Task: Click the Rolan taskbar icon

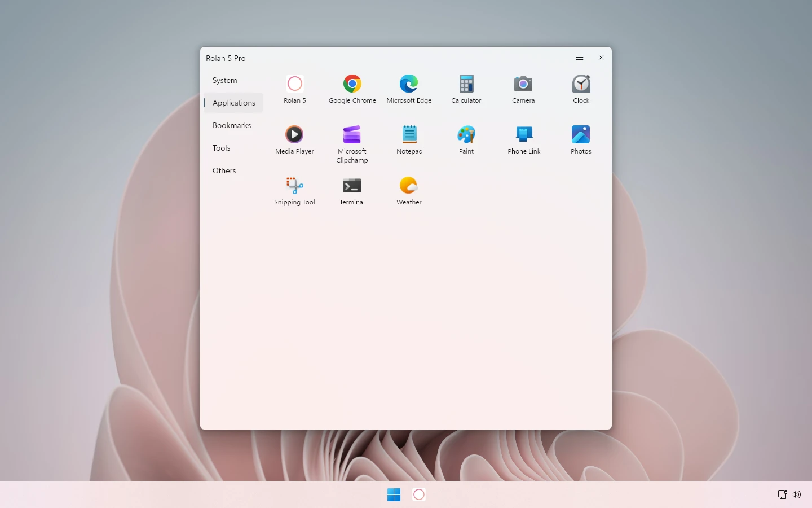Action: coord(419,494)
